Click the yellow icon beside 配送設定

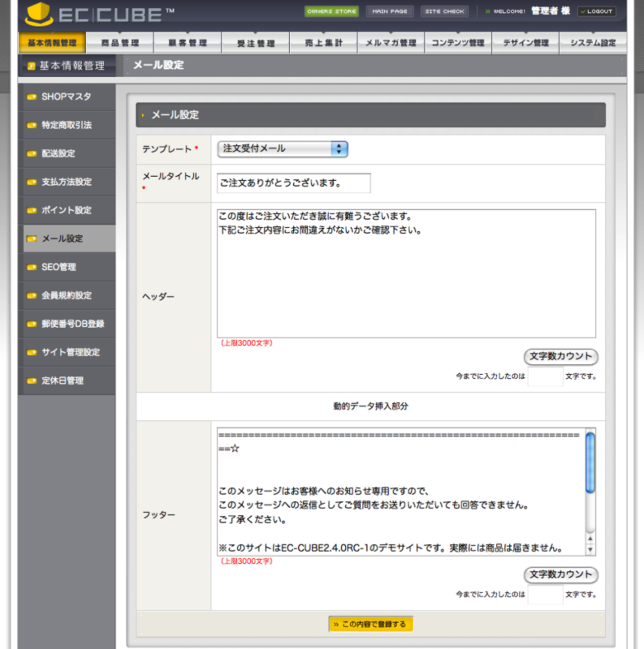(x=32, y=153)
